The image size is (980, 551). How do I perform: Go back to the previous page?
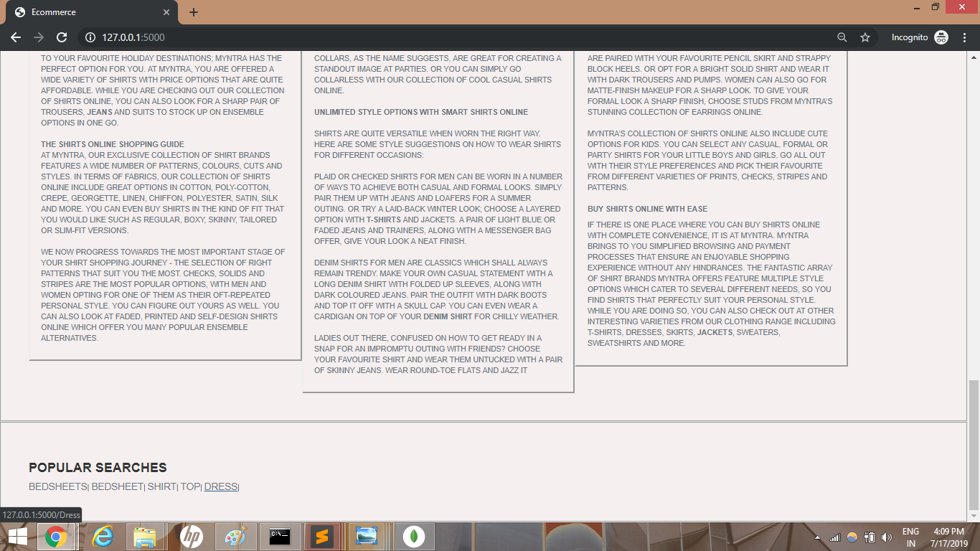16,37
